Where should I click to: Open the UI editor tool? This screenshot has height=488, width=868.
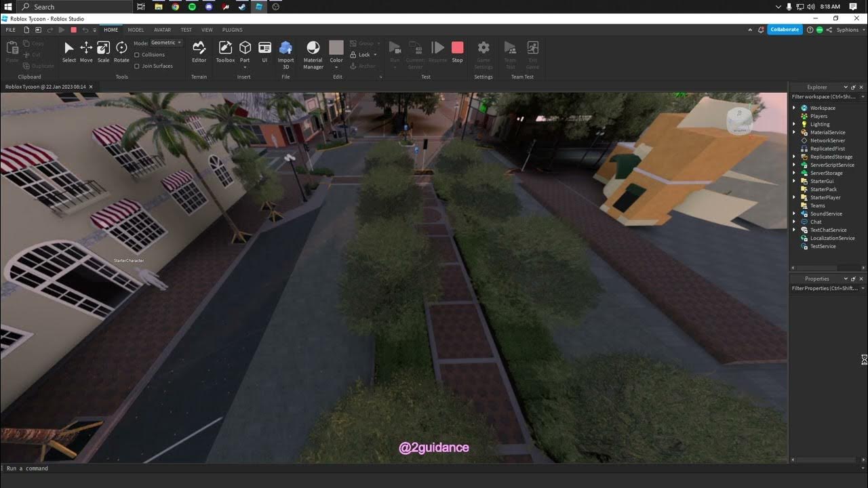264,52
